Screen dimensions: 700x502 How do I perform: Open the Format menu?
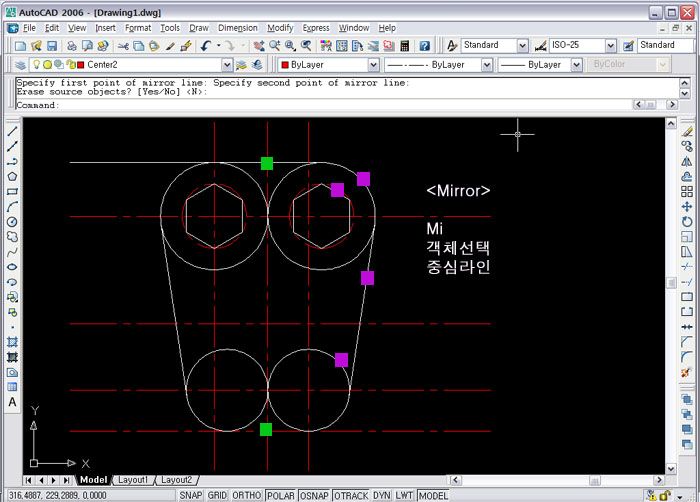[x=138, y=28]
